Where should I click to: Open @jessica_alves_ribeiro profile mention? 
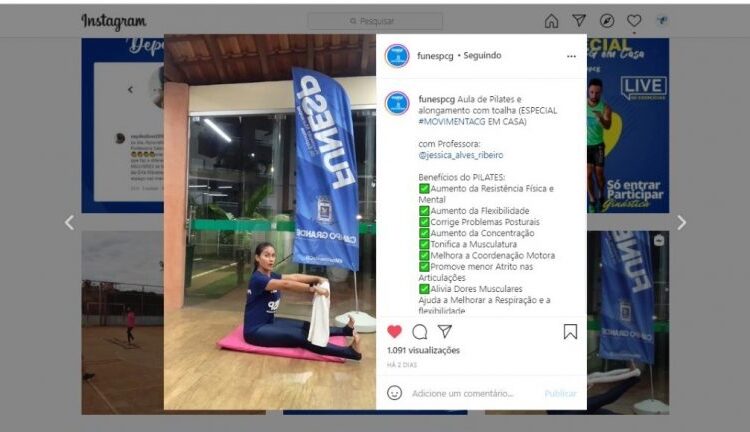tap(461, 155)
